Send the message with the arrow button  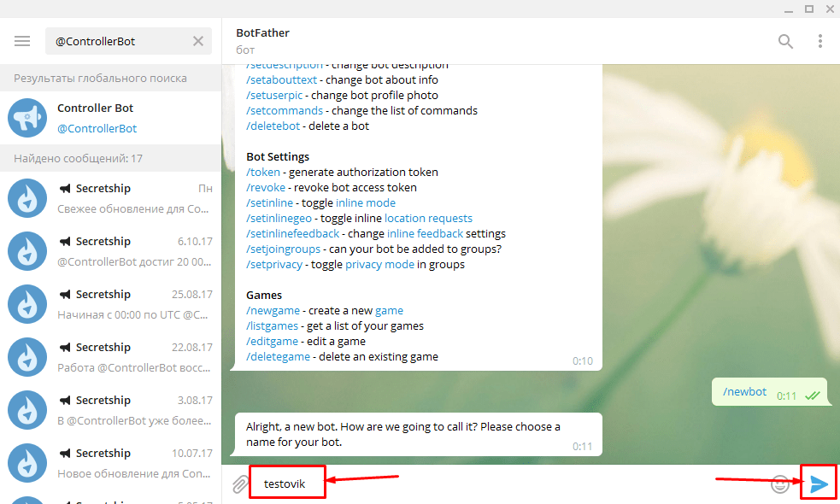coord(819,483)
